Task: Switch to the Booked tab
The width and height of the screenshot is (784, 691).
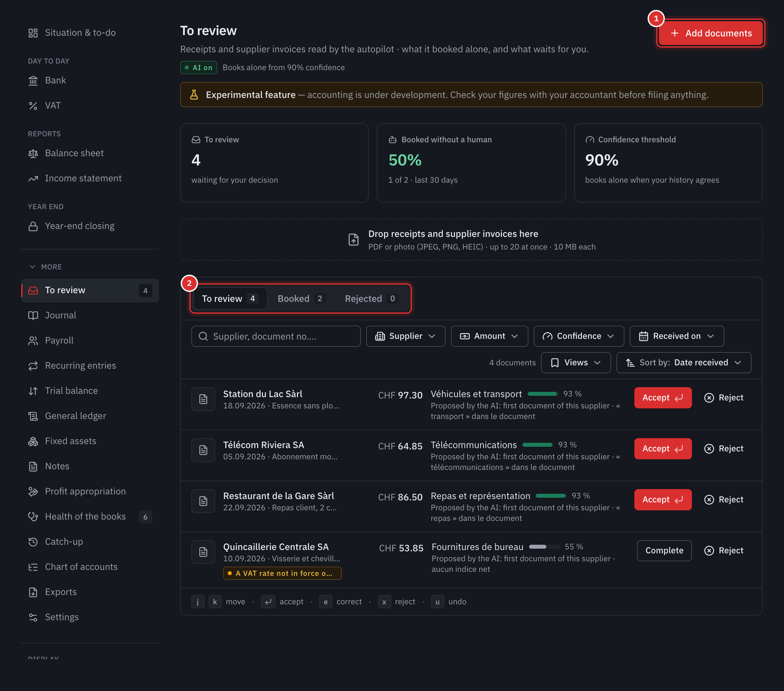Action: click(x=302, y=299)
